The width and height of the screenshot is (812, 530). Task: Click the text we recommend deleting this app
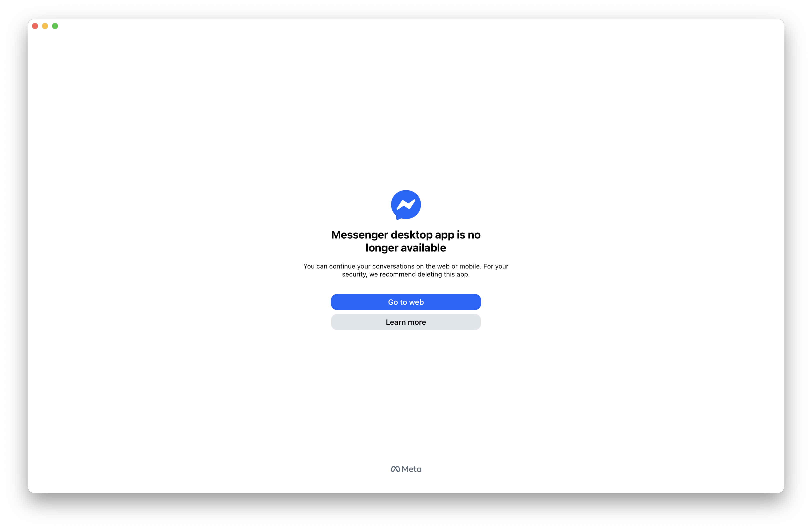(419, 274)
